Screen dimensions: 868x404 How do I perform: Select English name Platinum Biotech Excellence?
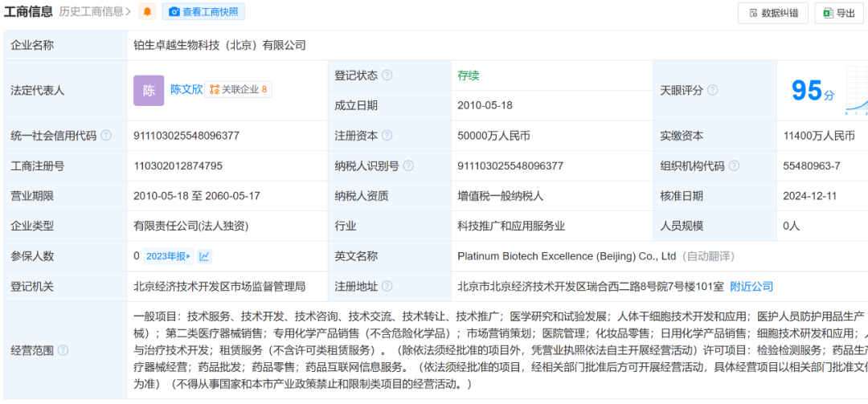[567, 256]
